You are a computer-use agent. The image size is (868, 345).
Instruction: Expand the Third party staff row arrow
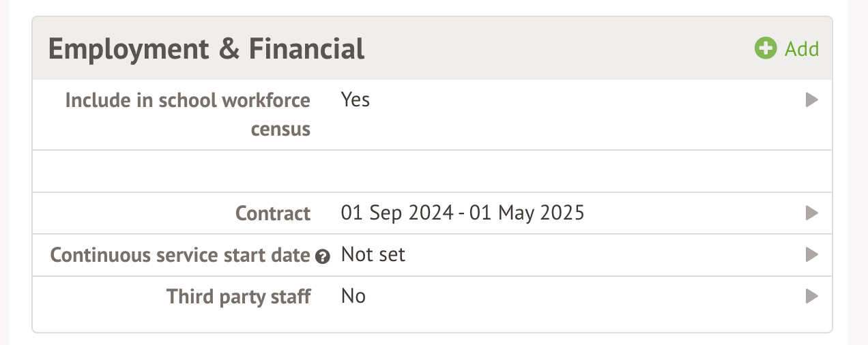tap(811, 296)
